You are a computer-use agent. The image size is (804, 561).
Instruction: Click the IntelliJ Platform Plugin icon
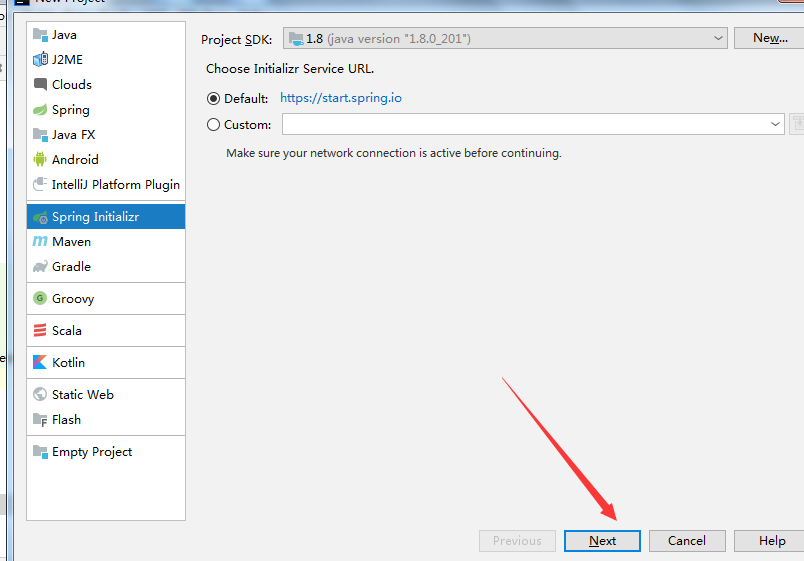(x=40, y=184)
